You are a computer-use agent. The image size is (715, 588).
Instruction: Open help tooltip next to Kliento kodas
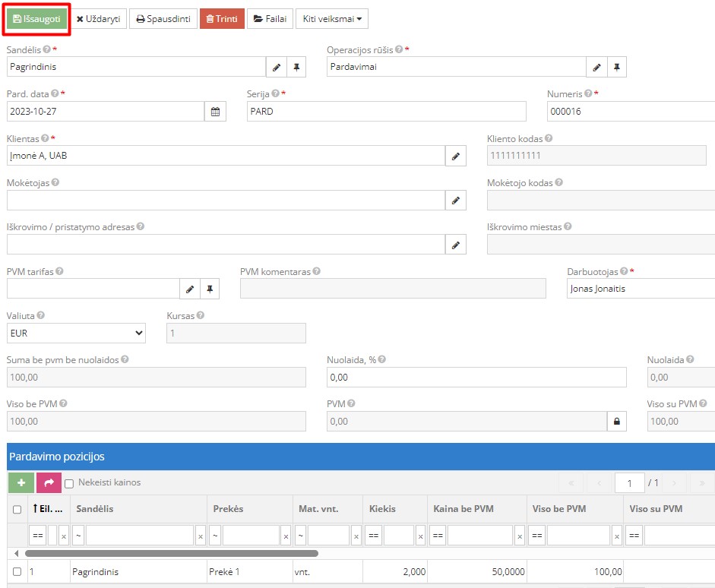[x=549, y=139]
